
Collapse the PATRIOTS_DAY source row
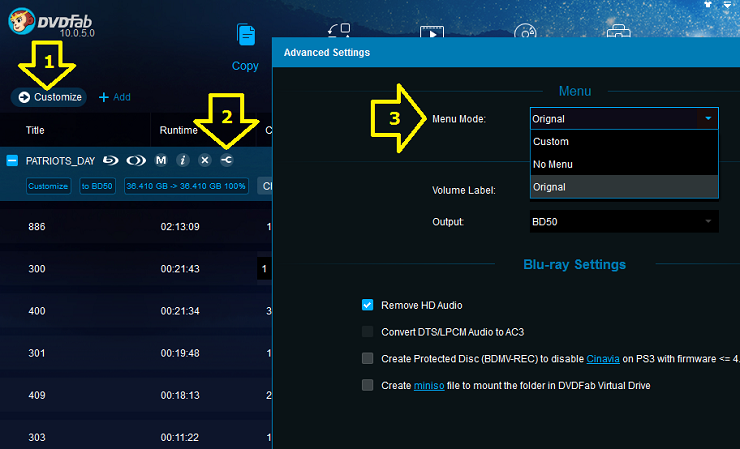(x=12, y=160)
